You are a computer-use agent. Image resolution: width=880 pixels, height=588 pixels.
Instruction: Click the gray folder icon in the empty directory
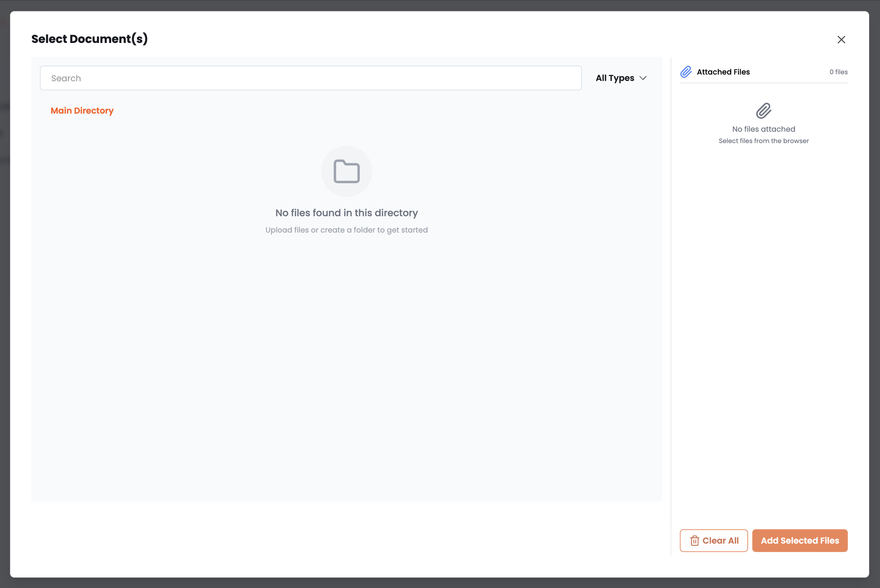tap(346, 171)
